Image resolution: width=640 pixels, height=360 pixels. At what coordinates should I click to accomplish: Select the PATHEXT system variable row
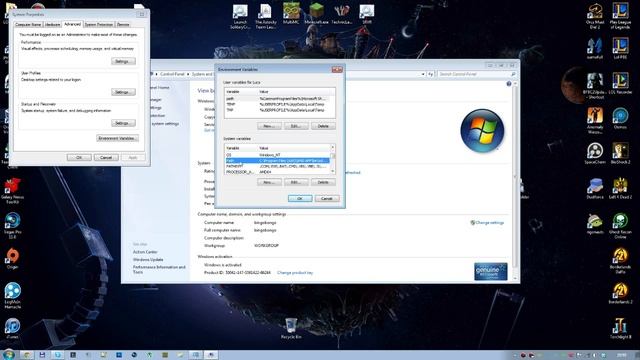pyautogui.click(x=277, y=167)
